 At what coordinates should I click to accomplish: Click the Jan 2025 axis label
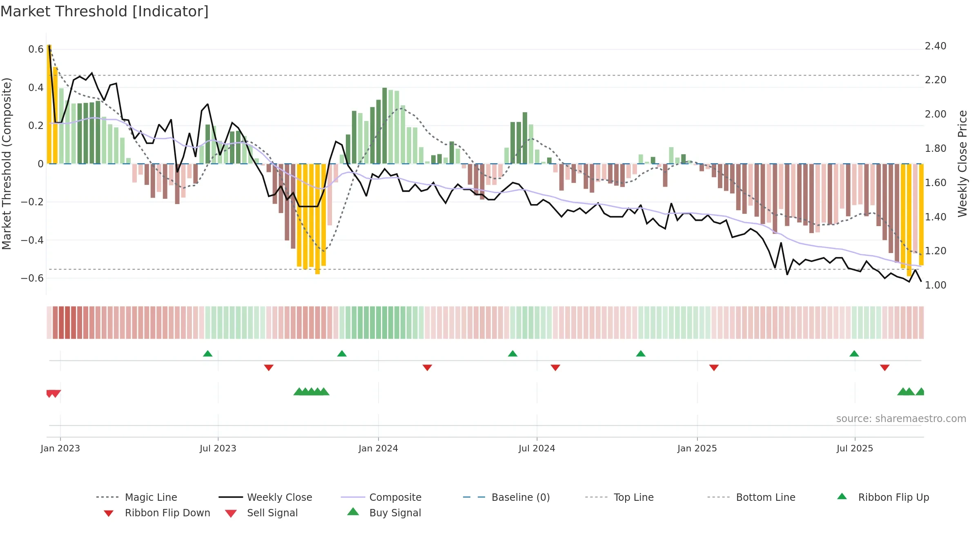697,448
